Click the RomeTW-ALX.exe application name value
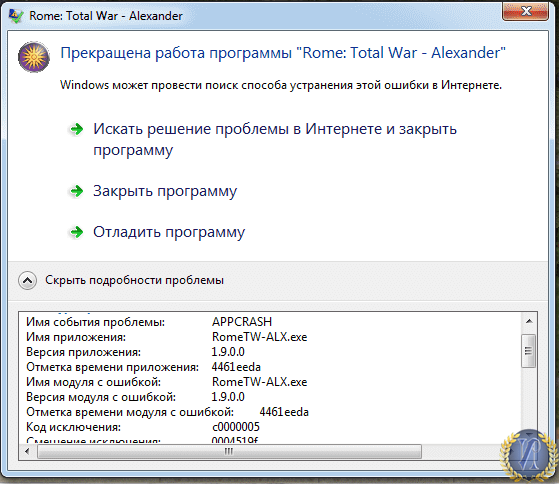559x484 pixels. coord(260,337)
